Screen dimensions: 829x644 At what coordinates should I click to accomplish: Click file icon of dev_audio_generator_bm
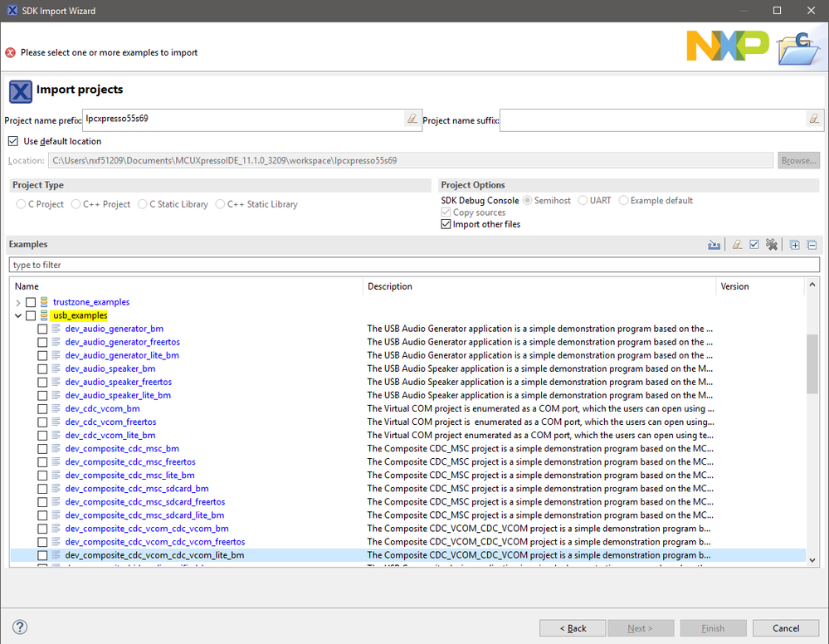click(x=56, y=329)
